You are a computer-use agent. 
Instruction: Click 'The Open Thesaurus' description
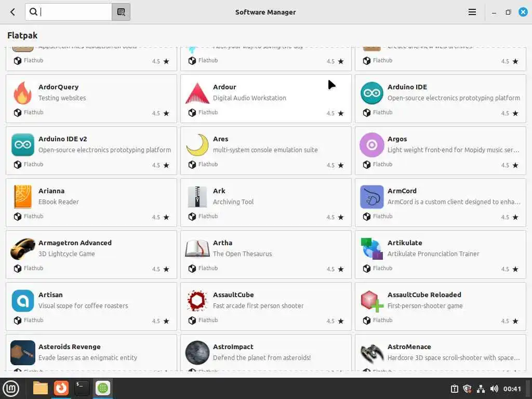tap(242, 254)
